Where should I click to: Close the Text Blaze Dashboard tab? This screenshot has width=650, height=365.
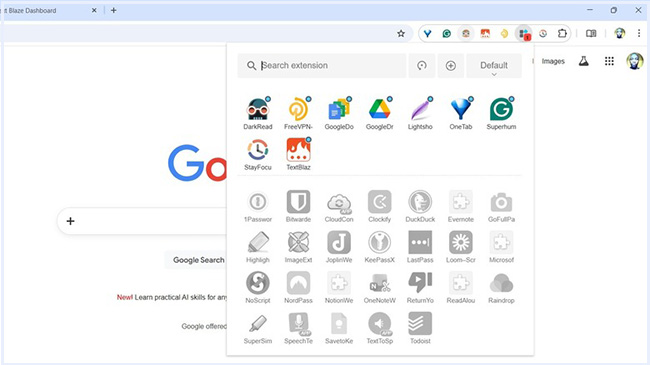tap(94, 10)
